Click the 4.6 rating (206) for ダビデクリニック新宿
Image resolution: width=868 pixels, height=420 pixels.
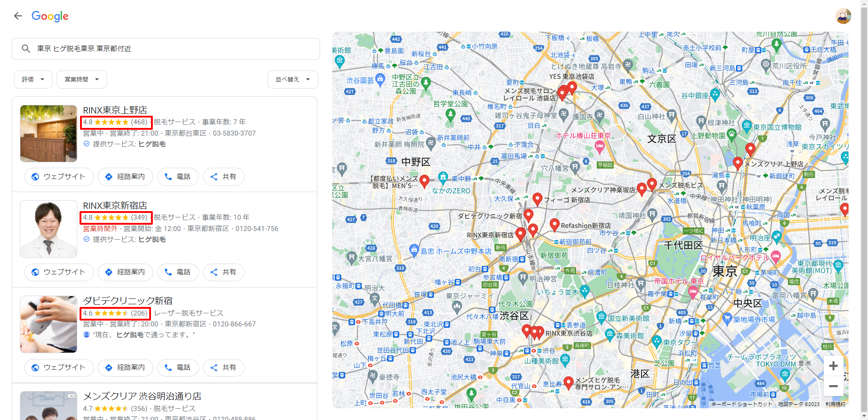(115, 313)
